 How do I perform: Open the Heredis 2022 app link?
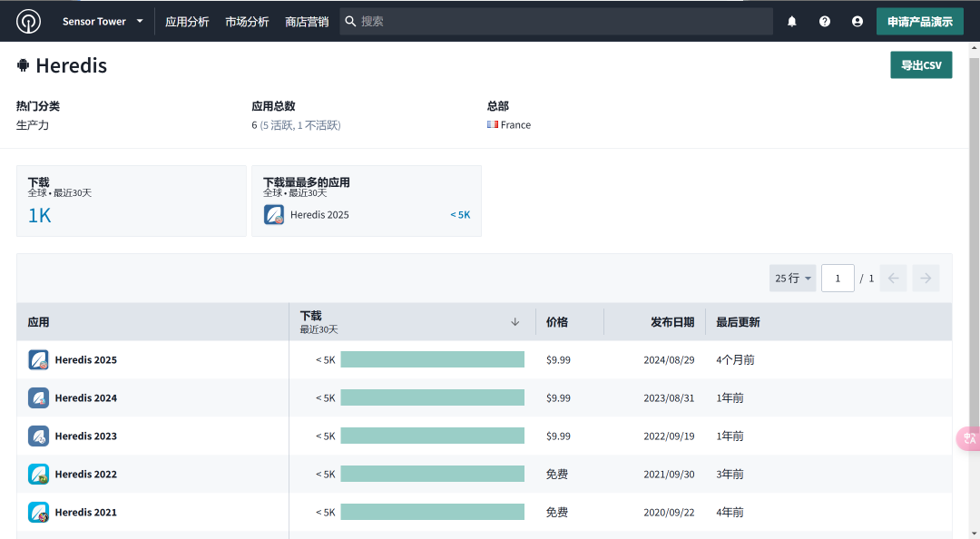coord(85,474)
